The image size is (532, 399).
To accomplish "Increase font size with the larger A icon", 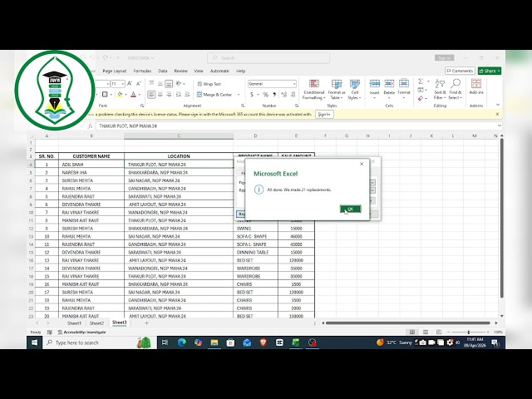I will pyautogui.click(x=130, y=84).
